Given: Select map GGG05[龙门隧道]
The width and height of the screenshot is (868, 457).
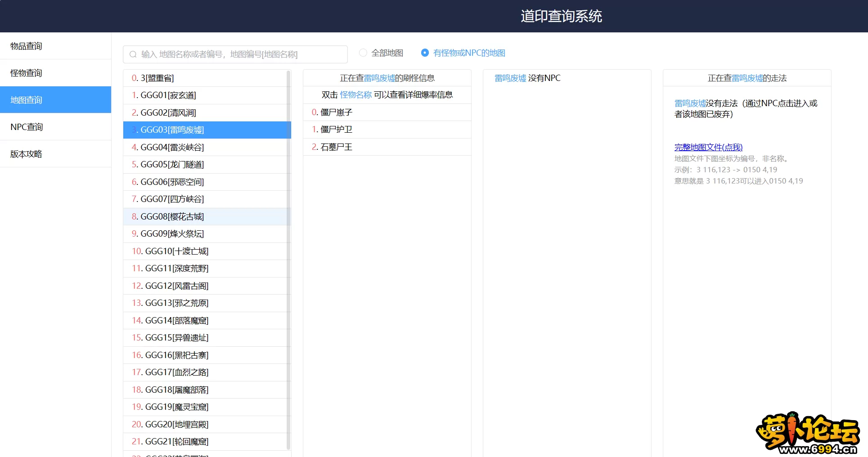Looking at the screenshot, I should point(207,165).
